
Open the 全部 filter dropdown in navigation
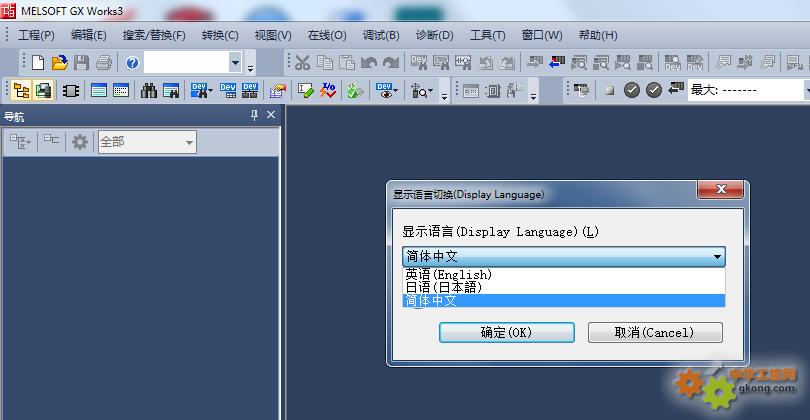pyautogui.click(x=147, y=142)
